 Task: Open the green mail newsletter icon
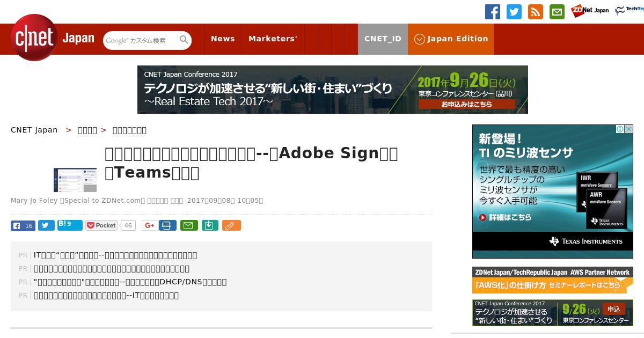[x=557, y=12]
